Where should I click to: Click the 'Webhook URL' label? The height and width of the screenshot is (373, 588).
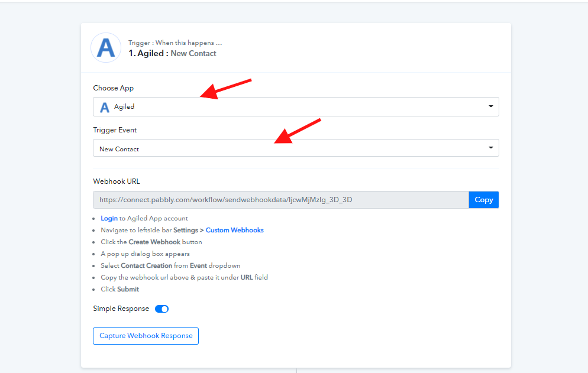click(117, 181)
